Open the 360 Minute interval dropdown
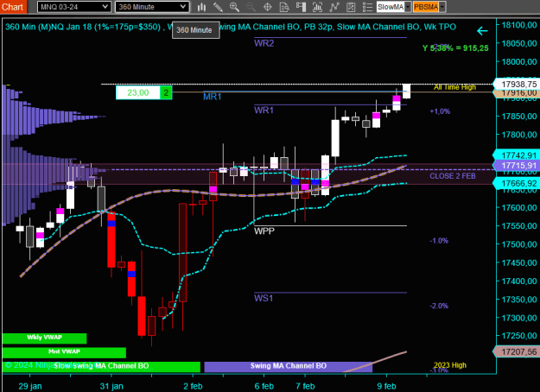 point(152,7)
